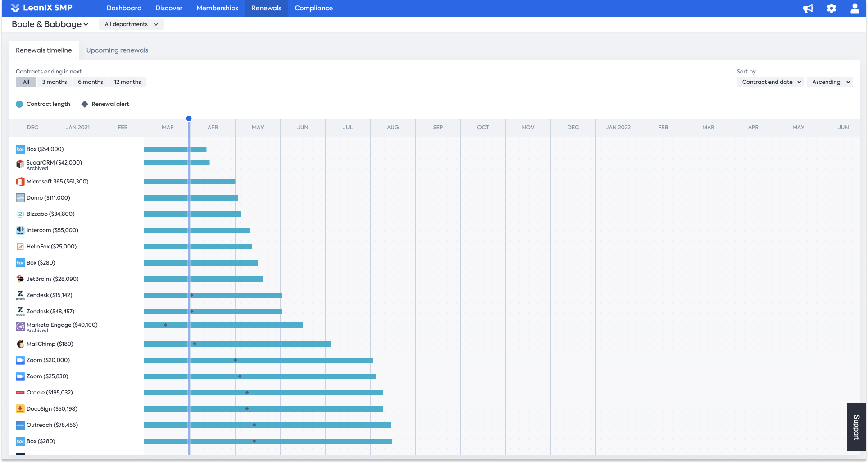868x463 pixels.
Task: Click the Microsoft 365 app icon
Action: (20, 182)
